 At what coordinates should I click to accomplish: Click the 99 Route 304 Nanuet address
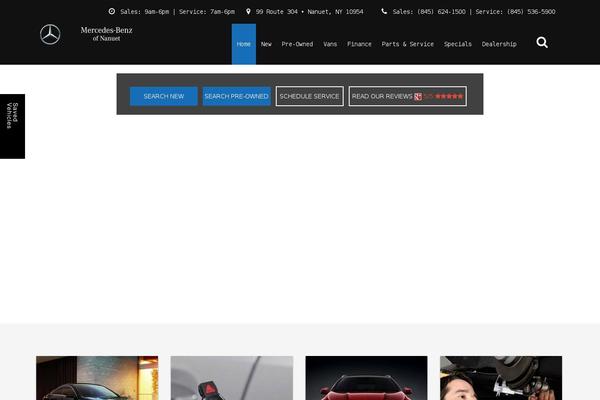pos(310,11)
